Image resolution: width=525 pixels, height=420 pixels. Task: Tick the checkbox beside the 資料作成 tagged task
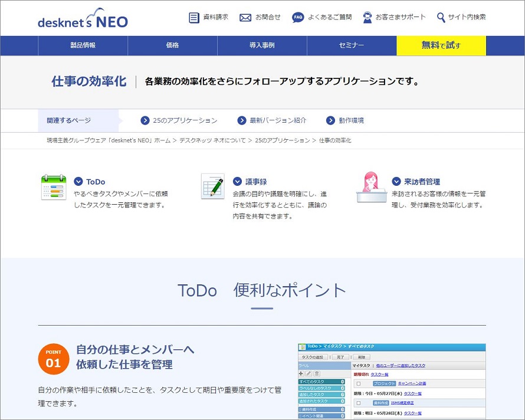[359, 403]
